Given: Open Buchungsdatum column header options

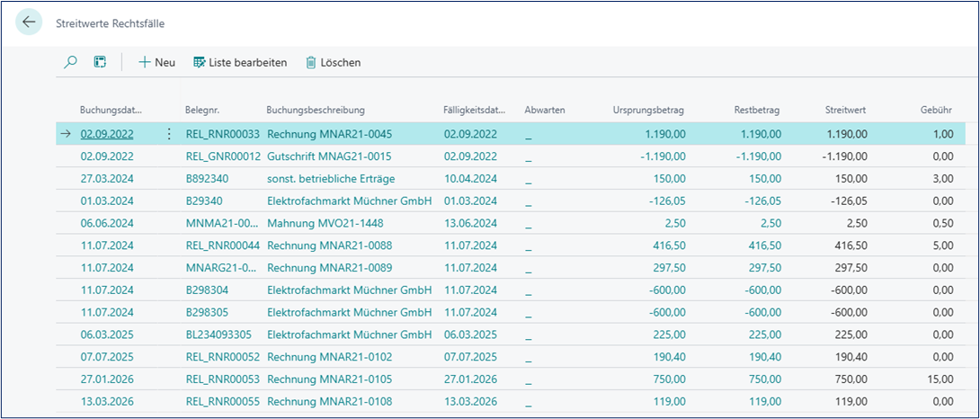Looking at the screenshot, I should [x=111, y=110].
